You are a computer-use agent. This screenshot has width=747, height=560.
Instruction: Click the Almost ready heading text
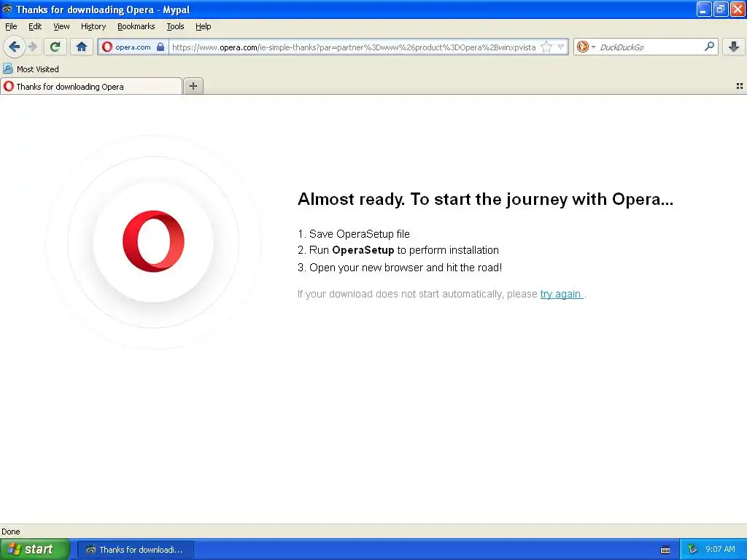pyautogui.click(x=485, y=199)
